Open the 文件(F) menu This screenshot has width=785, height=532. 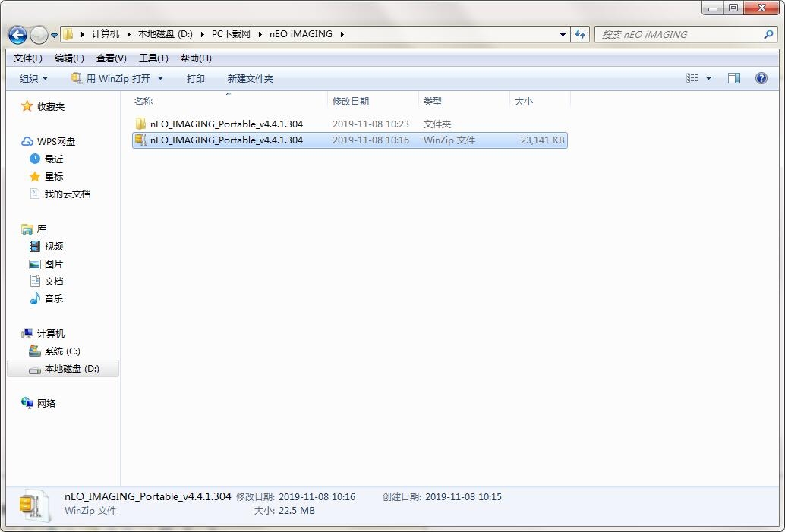(27, 58)
